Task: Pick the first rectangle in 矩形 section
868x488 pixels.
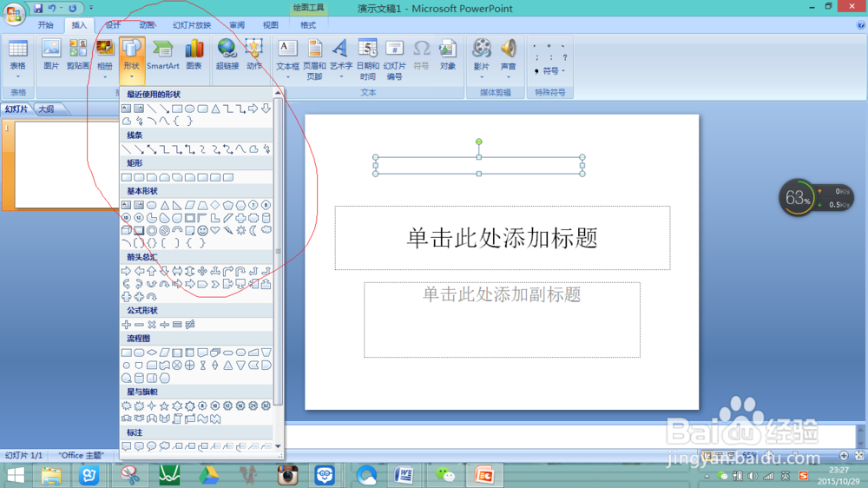Action: [126, 177]
